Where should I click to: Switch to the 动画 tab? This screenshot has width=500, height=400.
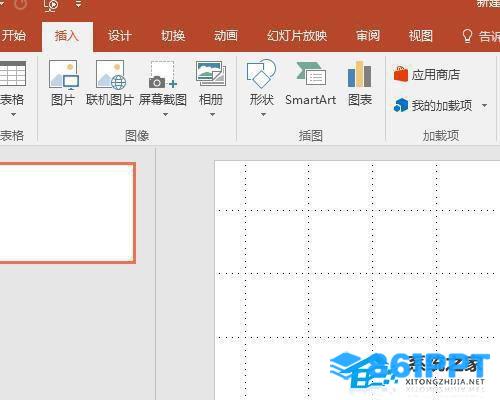tap(226, 36)
